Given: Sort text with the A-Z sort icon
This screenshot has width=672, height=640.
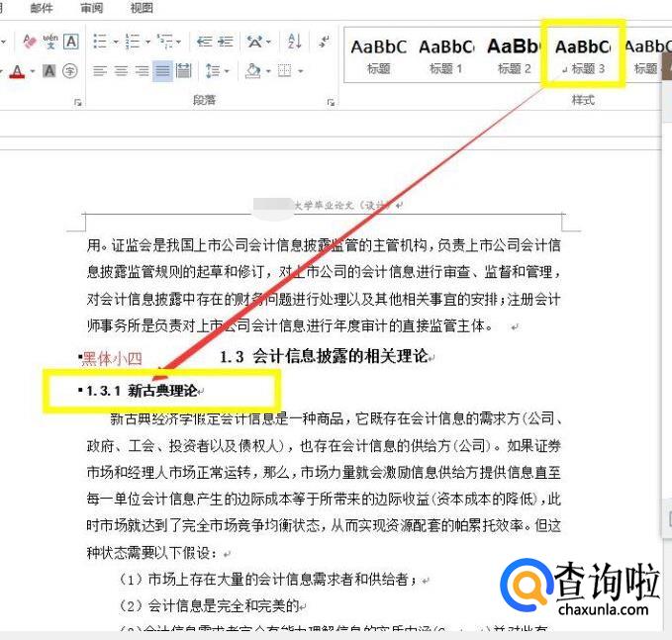Looking at the screenshot, I should (294, 42).
